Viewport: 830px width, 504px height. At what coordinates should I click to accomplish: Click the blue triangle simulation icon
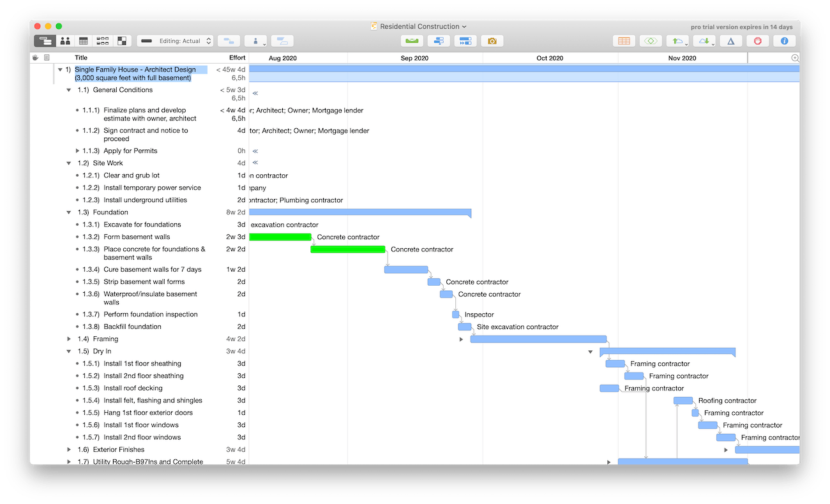click(x=731, y=41)
